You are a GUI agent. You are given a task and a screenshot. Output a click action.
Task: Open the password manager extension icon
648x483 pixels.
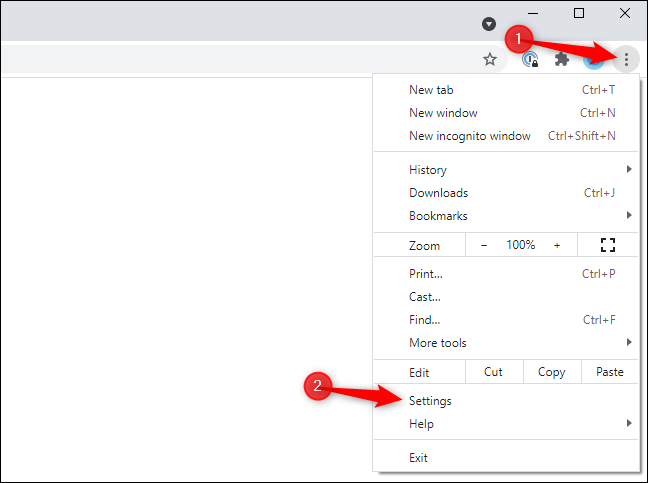530,59
